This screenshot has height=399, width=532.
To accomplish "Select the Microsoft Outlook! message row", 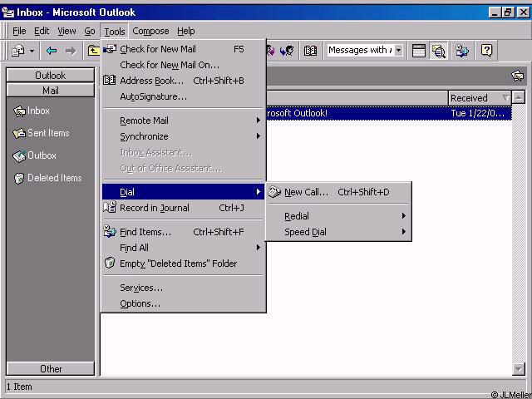I will [388, 113].
